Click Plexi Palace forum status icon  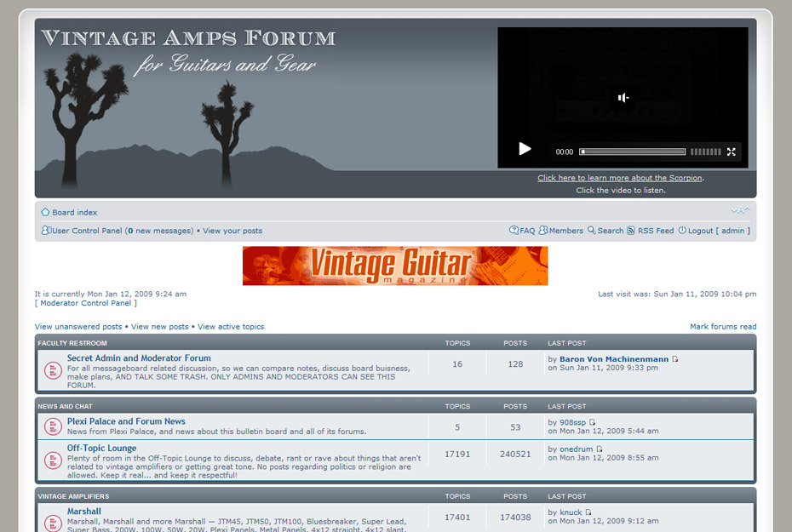[x=53, y=426]
